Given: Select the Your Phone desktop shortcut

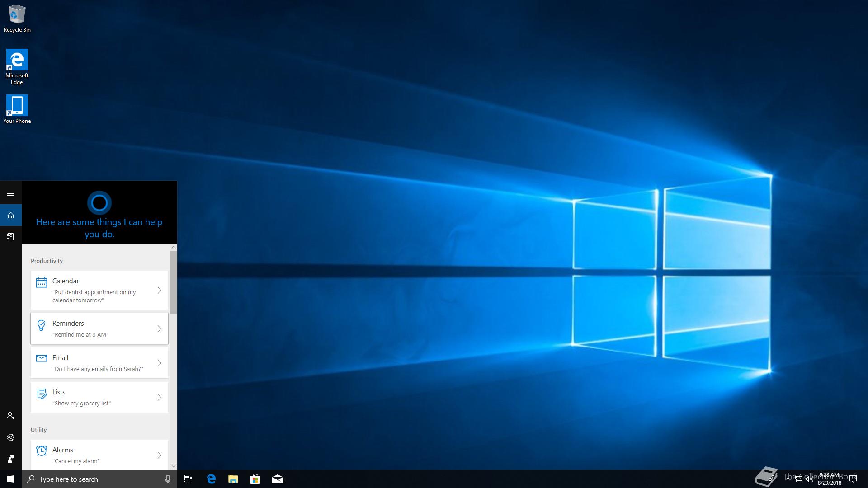Looking at the screenshot, I should (17, 109).
